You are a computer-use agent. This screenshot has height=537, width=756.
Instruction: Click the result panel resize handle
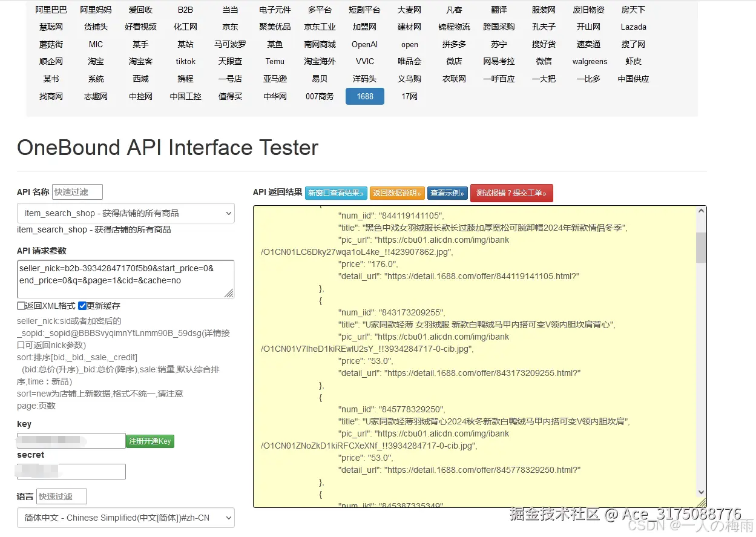[701, 502]
